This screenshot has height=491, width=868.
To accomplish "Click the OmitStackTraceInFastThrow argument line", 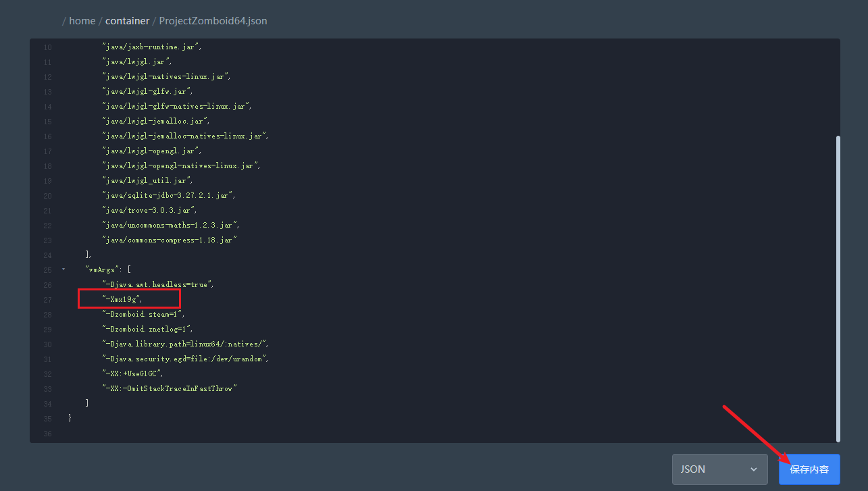I will click(x=170, y=388).
